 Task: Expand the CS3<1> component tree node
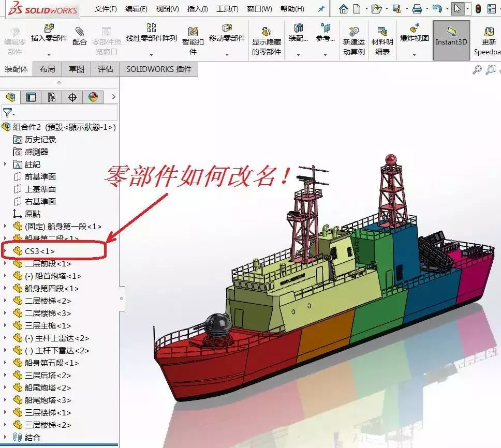point(6,251)
